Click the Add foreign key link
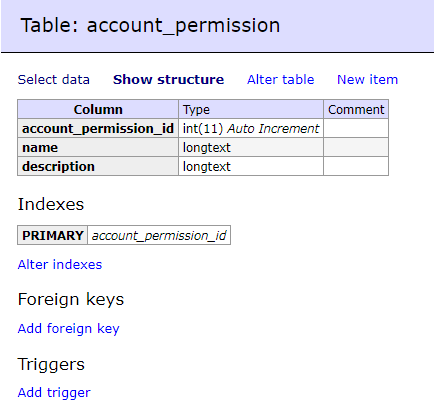Screen dimensions: 442x408 point(68,329)
